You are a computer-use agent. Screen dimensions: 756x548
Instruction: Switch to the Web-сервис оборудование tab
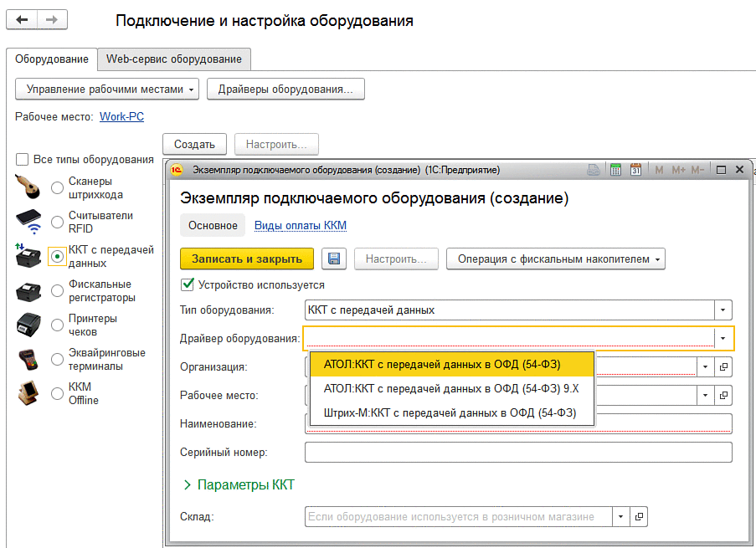click(x=174, y=59)
